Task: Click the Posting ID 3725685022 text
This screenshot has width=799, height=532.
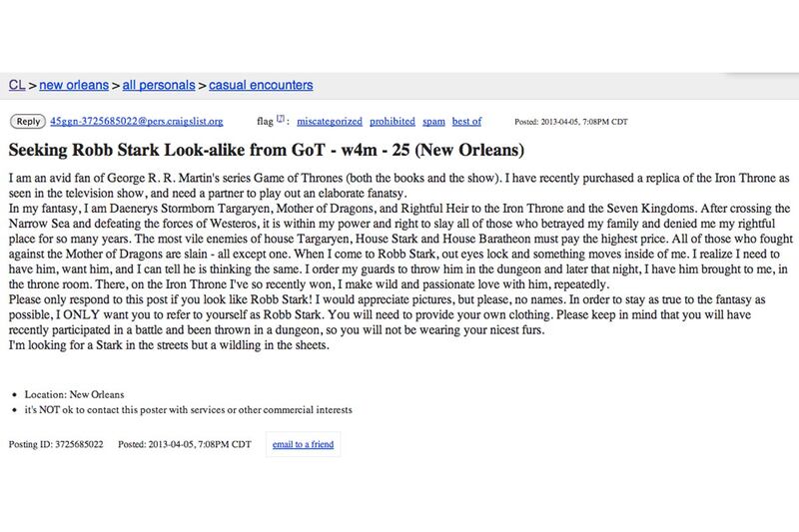Action: pos(56,442)
